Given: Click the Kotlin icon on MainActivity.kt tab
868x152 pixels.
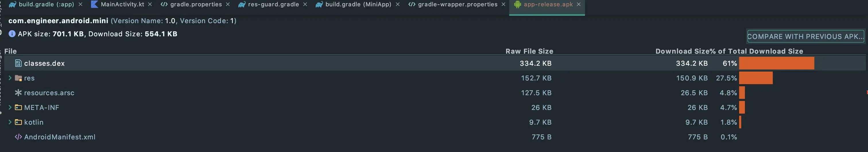Looking at the screenshot, I should pyautogui.click(x=94, y=4).
